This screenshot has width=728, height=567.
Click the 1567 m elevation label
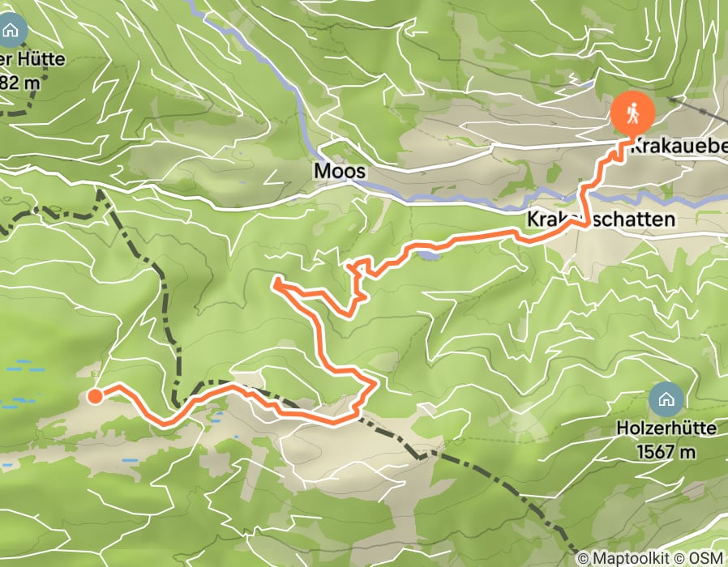pyautogui.click(x=666, y=451)
